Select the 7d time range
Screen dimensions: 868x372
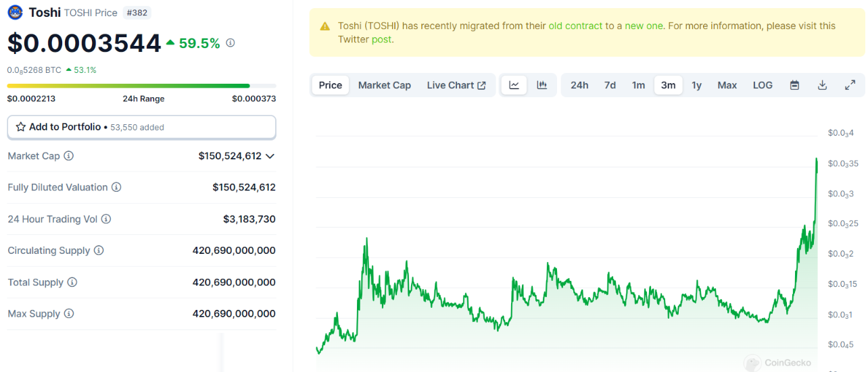tap(610, 85)
